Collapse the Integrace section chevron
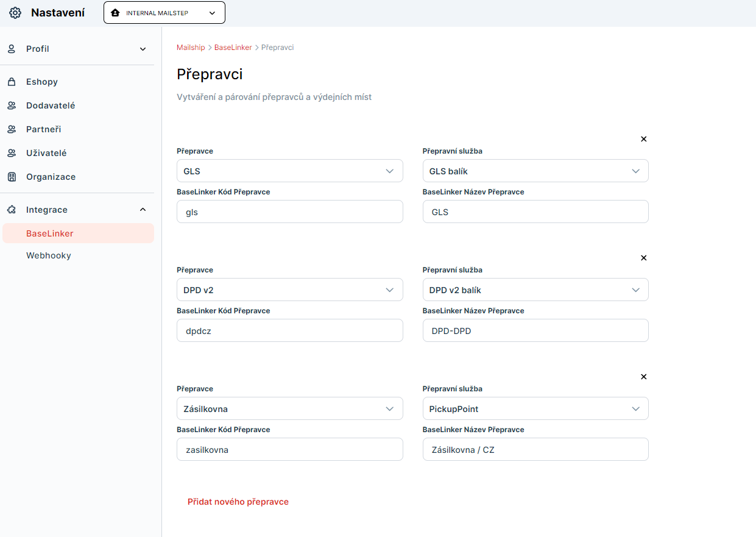This screenshot has width=756, height=537. tap(143, 210)
